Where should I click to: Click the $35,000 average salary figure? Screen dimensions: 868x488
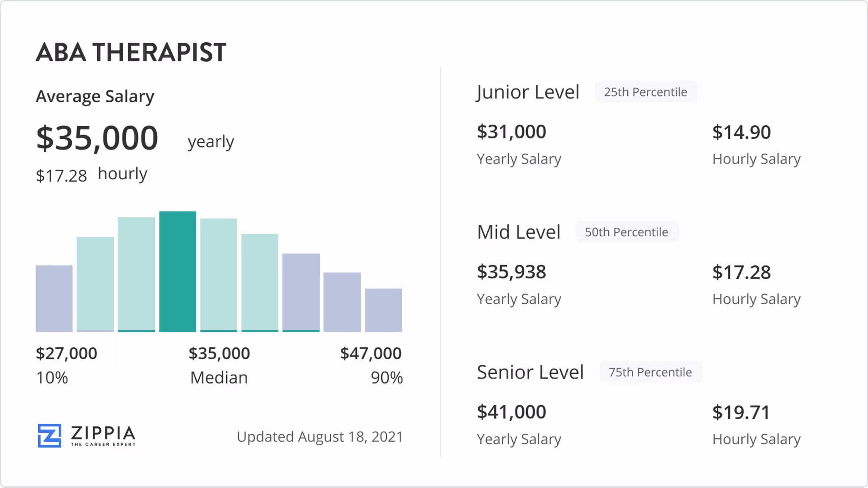point(97,138)
